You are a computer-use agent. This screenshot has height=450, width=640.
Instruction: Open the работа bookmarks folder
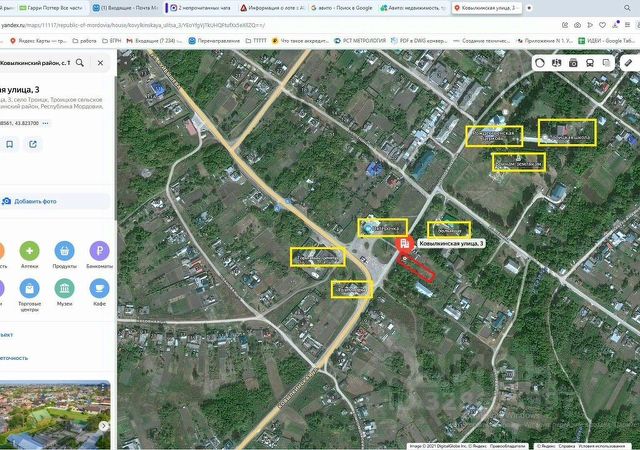[84, 41]
